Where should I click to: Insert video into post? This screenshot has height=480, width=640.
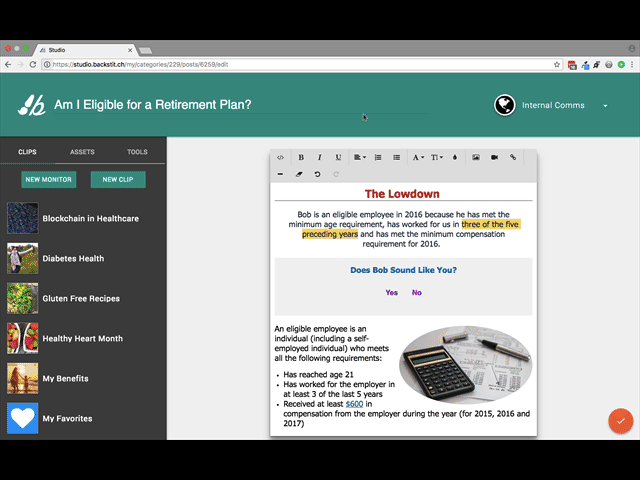494,158
